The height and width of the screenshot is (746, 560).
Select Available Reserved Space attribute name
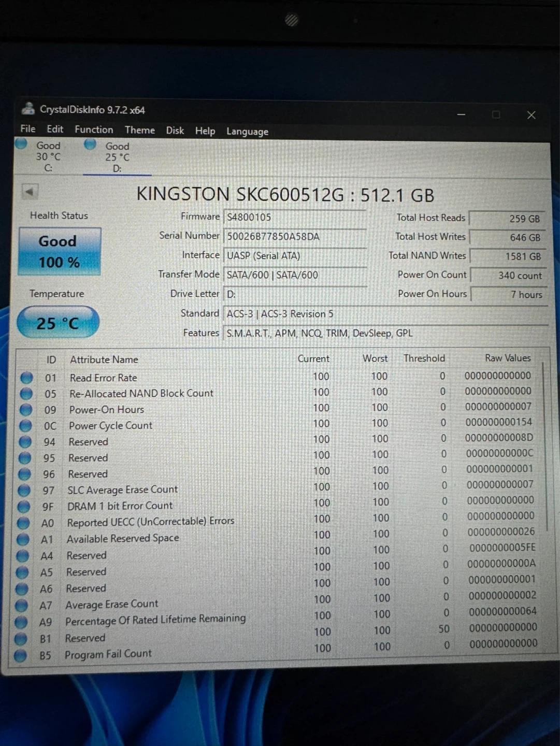[x=123, y=539]
